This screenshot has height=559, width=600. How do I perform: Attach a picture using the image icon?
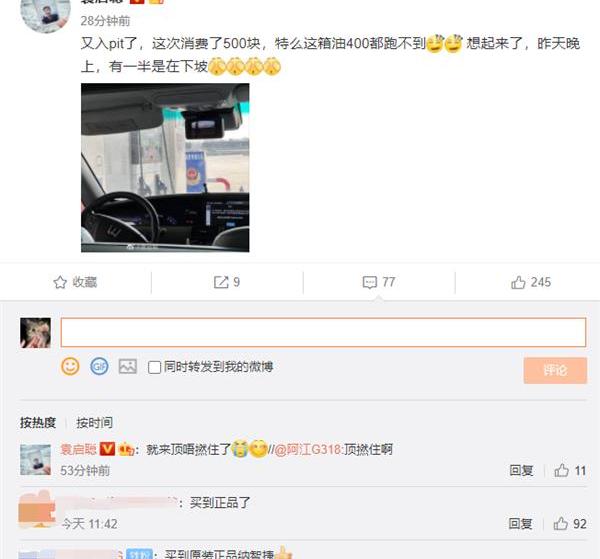pyautogui.click(x=128, y=367)
